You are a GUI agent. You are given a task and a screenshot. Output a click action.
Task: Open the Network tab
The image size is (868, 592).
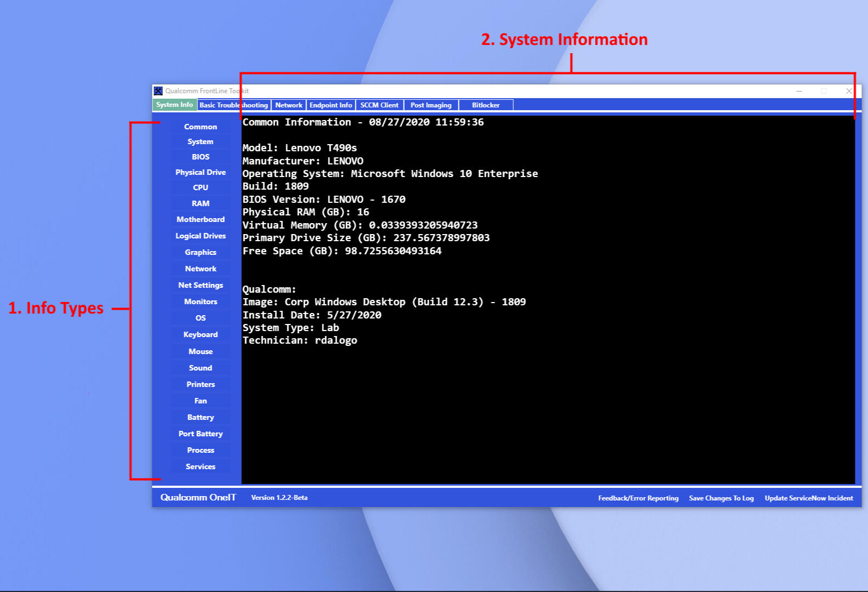click(x=288, y=105)
